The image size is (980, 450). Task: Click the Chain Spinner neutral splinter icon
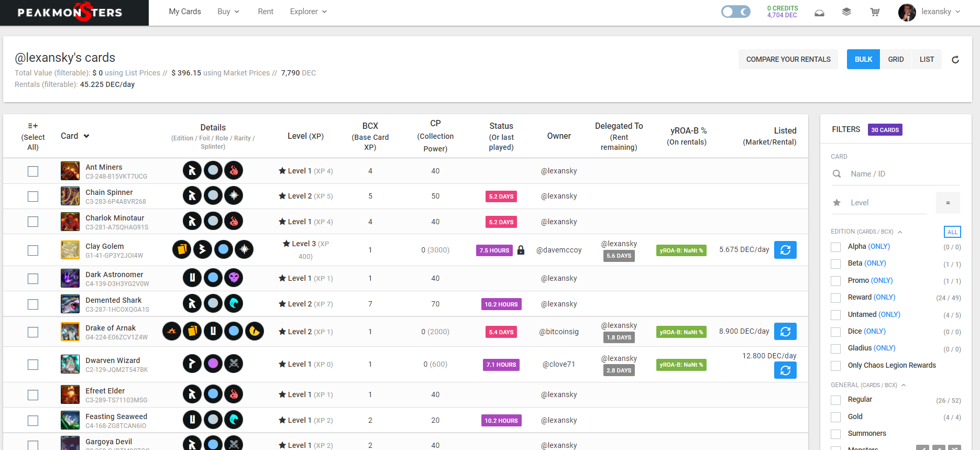234,195
